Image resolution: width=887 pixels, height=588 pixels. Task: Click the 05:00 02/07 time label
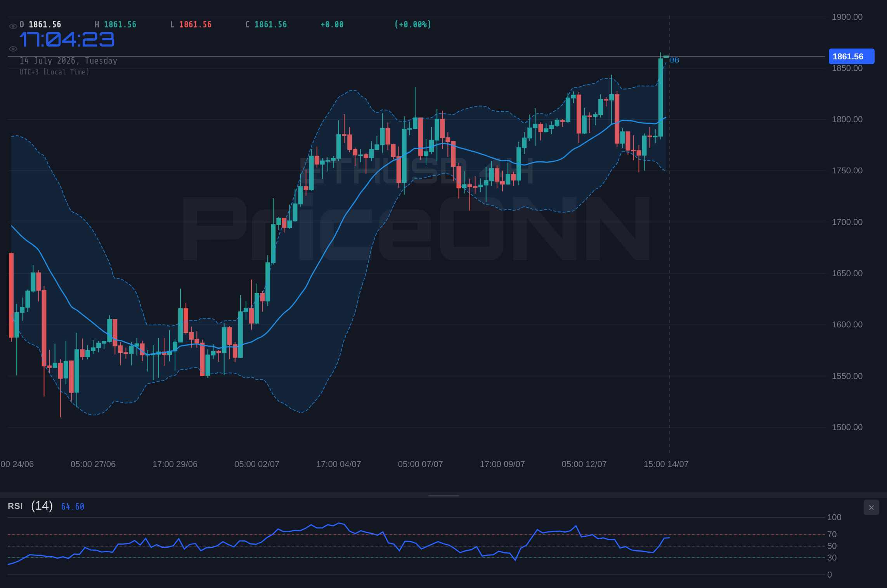(x=257, y=464)
